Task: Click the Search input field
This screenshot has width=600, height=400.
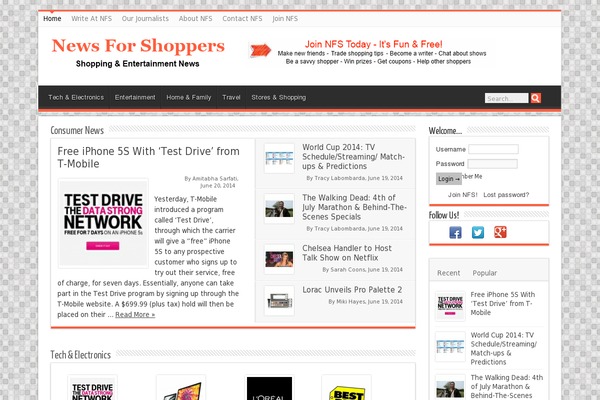Action: click(x=507, y=98)
